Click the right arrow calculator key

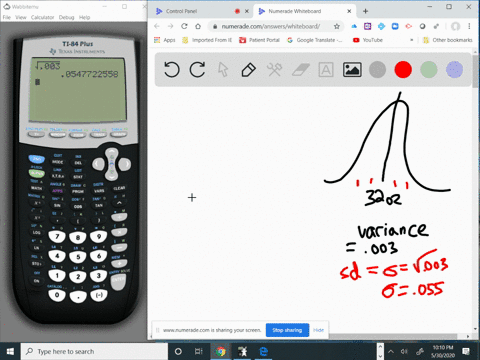point(125,164)
